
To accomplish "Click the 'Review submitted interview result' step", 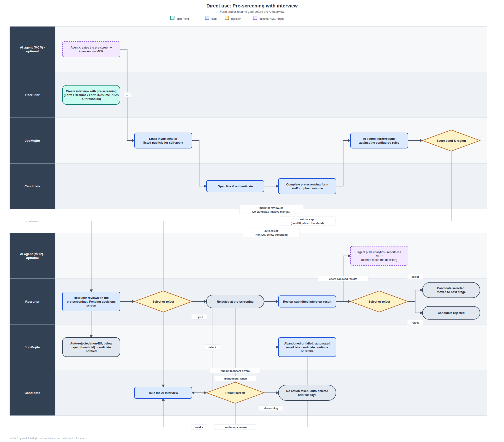I will 307,301.
